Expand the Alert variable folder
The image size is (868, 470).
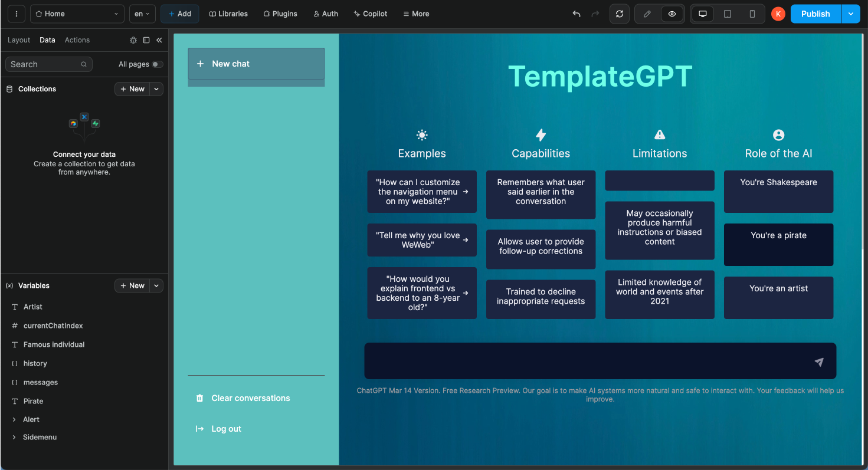[14, 420]
